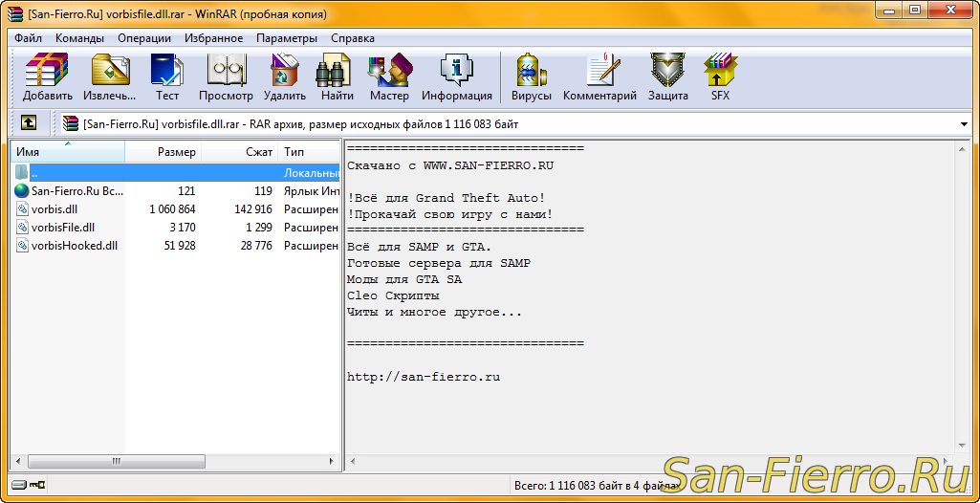Run the Тест (Test) archive tool
Viewport: 980px width, 503px height.
(x=167, y=77)
